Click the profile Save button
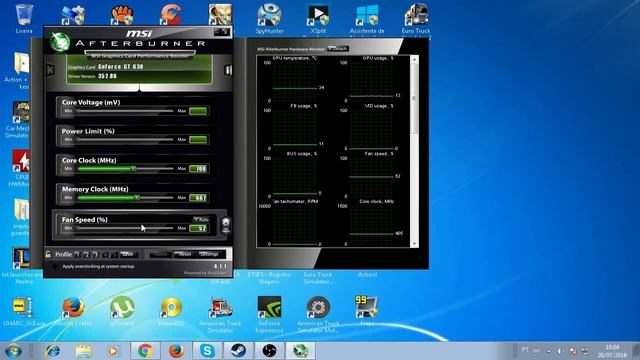This screenshot has height=360, width=640. (128, 254)
